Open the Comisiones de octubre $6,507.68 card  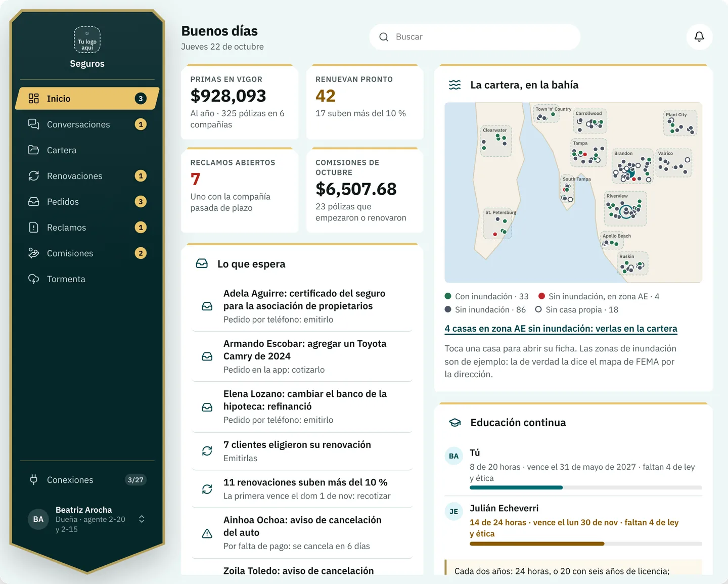coord(365,190)
